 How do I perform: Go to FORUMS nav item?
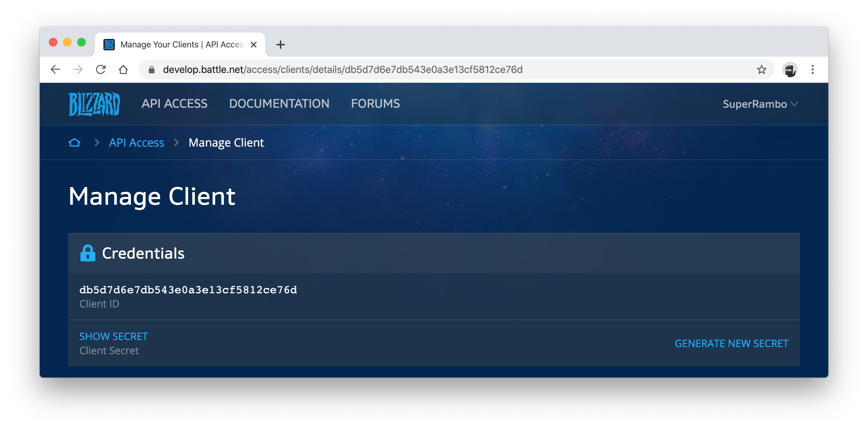click(375, 104)
